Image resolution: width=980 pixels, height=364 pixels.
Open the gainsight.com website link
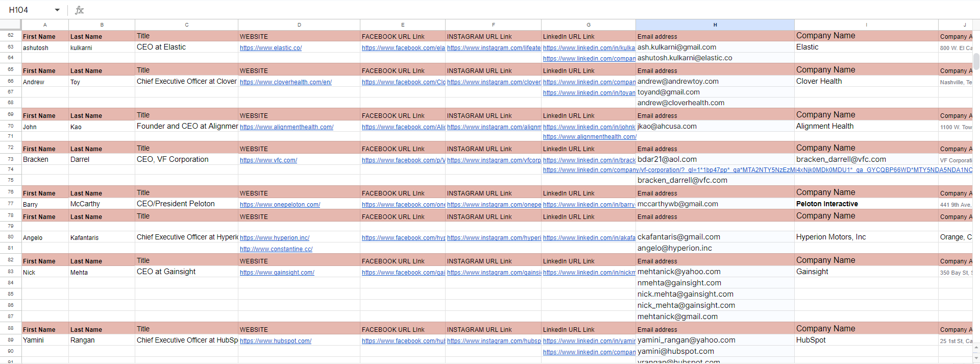pos(277,273)
